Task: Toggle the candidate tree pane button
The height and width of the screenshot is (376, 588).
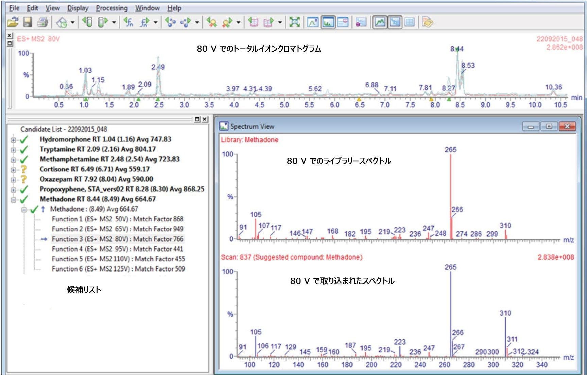Action: 395,22
